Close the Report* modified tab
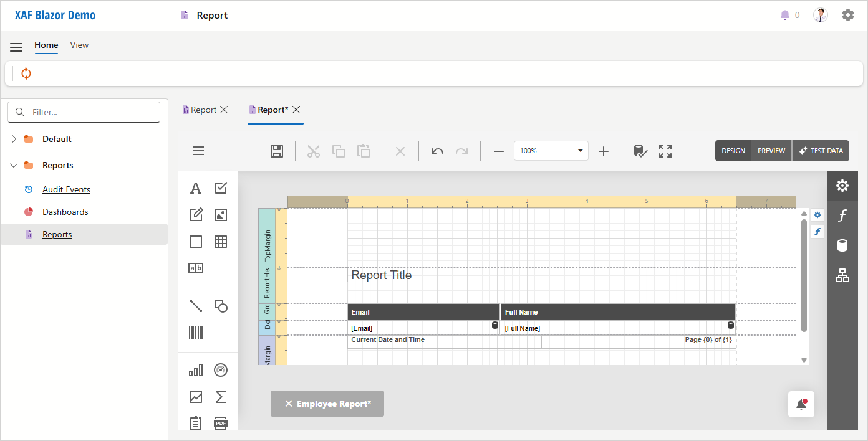Viewport: 868px width, 441px height. 297,110
